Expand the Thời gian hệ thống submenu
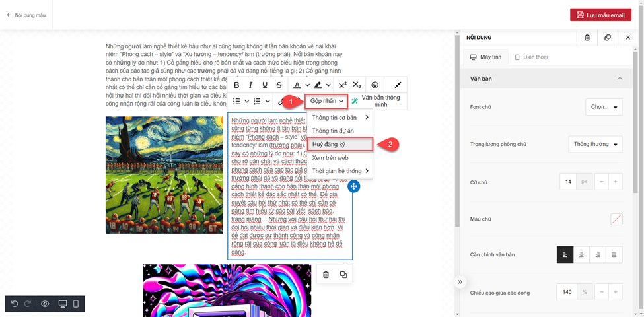Viewport: 644px width, 317px height. [340, 171]
